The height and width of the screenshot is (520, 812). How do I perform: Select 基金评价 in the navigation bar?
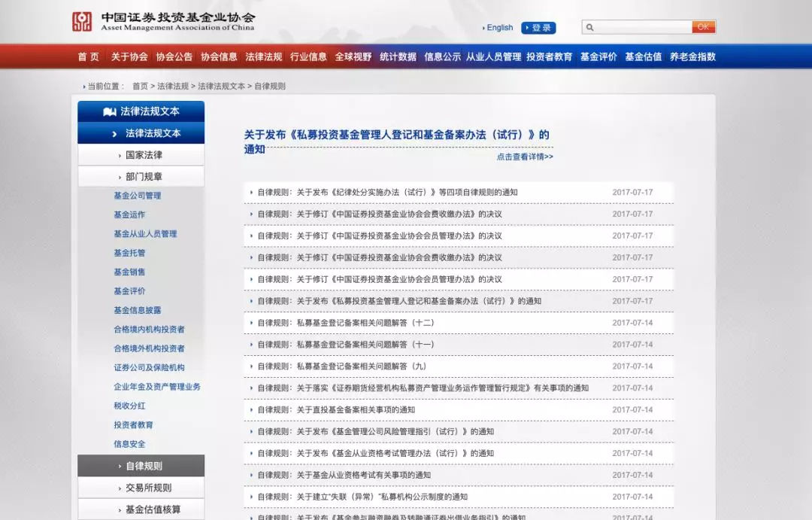tap(598, 56)
